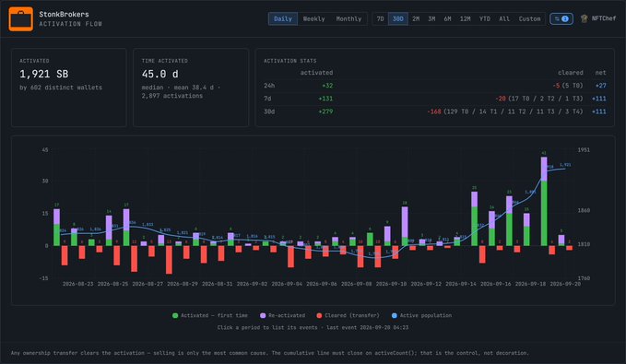Toggle Active population legend series
This screenshot has width=626, height=364.
tap(421, 315)
